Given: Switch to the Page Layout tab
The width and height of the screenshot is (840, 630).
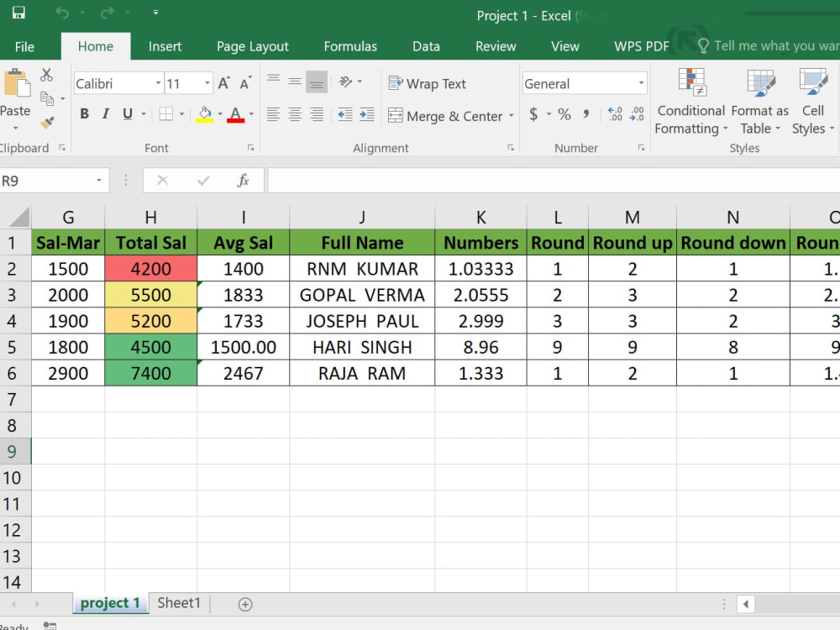Looking at the screenshot, I should pos(252,46).
